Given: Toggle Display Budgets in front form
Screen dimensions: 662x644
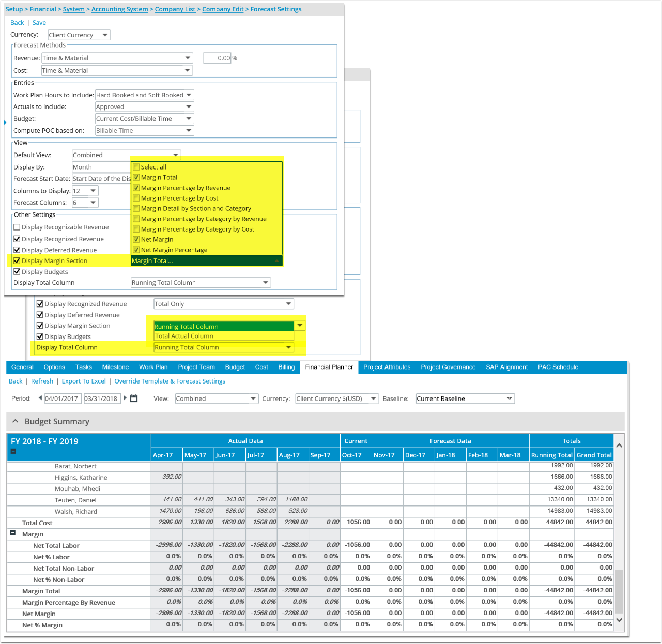Looking at the screenshot, I should tap(17, 271).
